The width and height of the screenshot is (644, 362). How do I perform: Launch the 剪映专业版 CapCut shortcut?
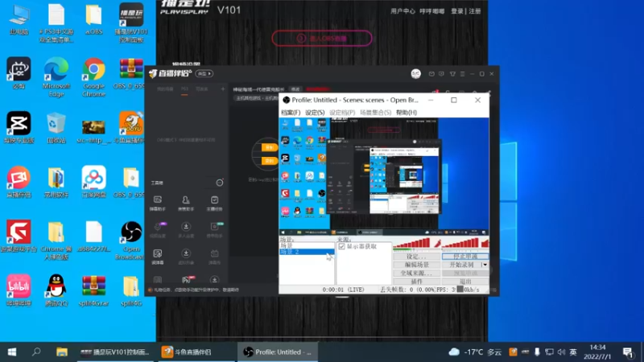click(x=19, y=127)
